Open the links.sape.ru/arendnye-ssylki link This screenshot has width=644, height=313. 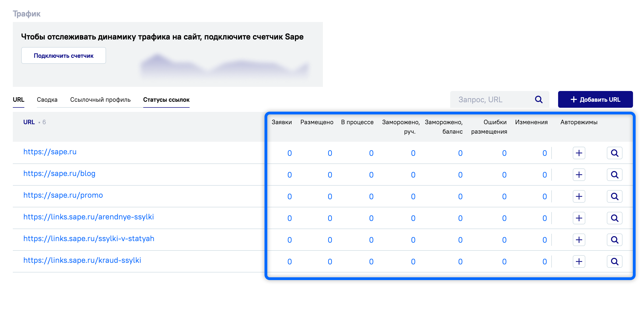89,217
